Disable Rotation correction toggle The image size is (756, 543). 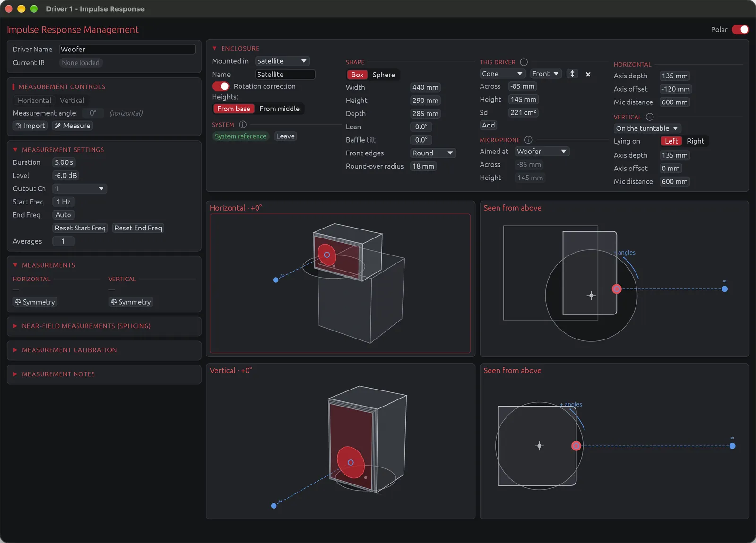coord(221,86)
